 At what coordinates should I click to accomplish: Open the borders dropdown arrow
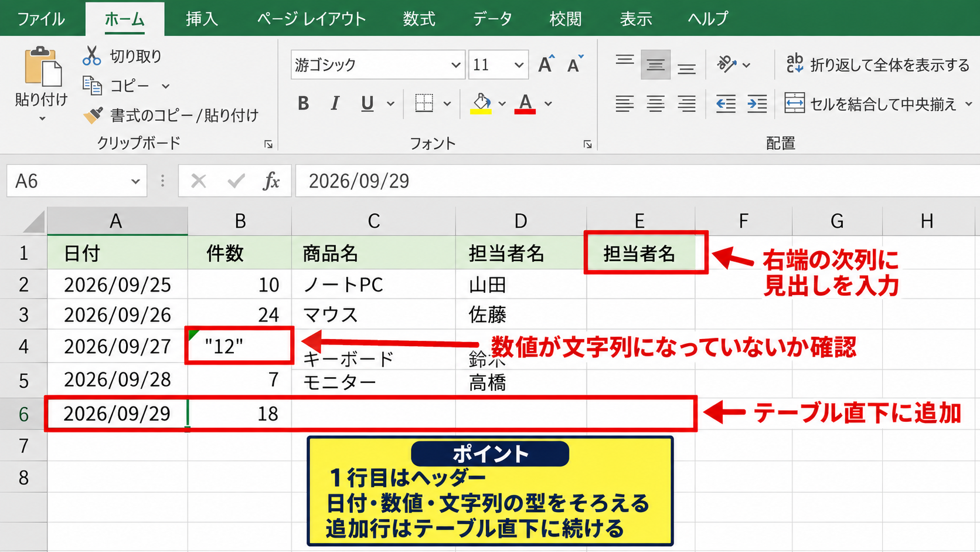coord(447,104)
